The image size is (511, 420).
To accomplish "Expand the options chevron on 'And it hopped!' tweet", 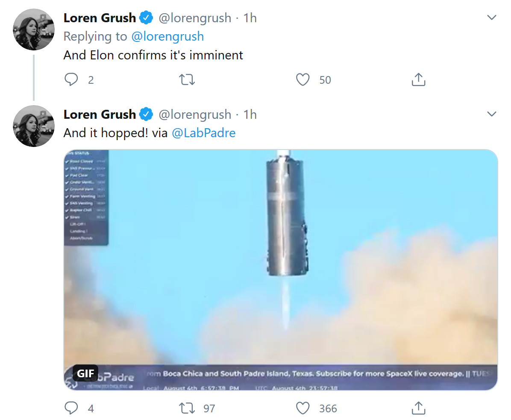I will [492, 115].
